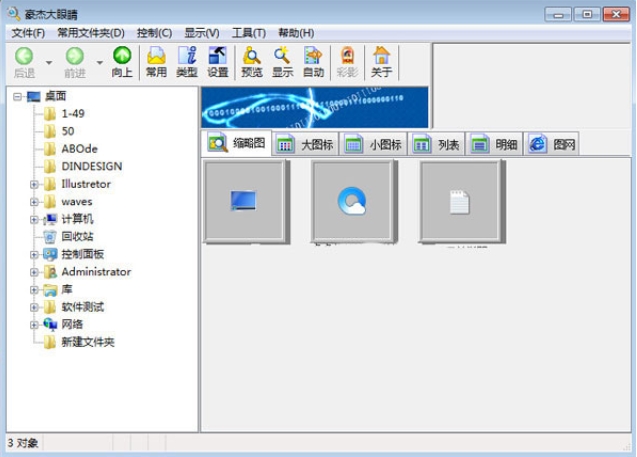The width and height of the screenshot is (637, 457).
Task: Open the dropdown arrow next to 前进
Action: pos(100,63)
